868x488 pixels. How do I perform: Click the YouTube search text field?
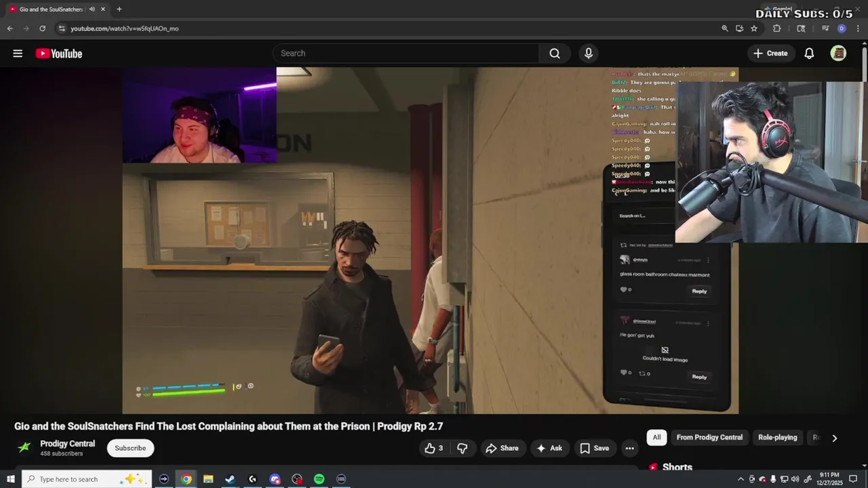coord(406,53)
